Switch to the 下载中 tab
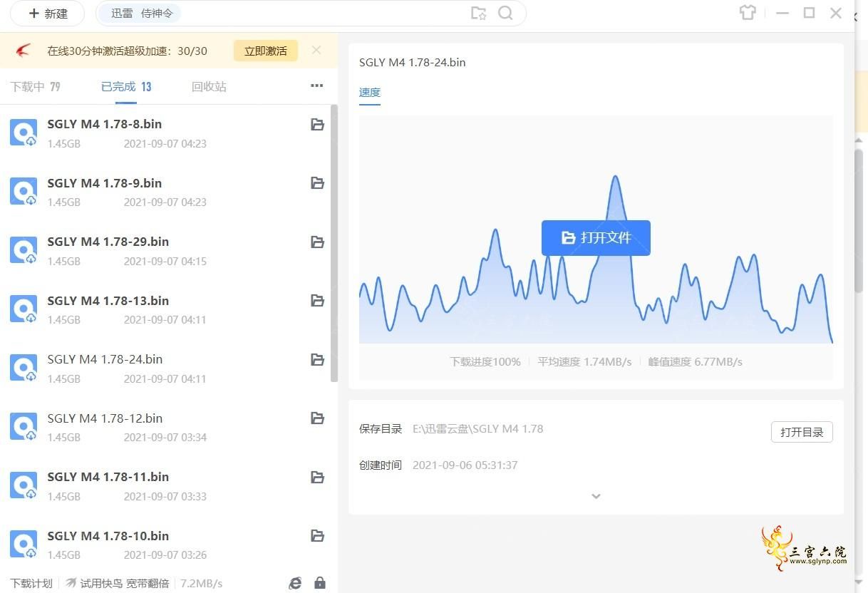The height and width of the screenshot is (593, 868). [x=35, y=86]
